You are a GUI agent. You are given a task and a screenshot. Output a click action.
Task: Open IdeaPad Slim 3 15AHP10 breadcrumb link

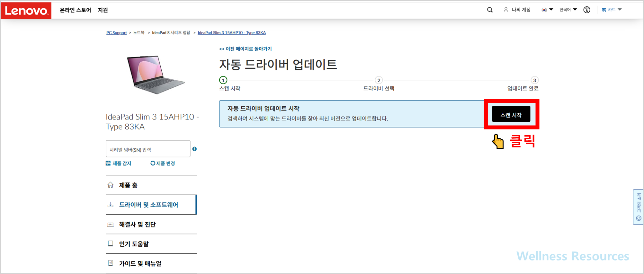(x=232, y=32)
